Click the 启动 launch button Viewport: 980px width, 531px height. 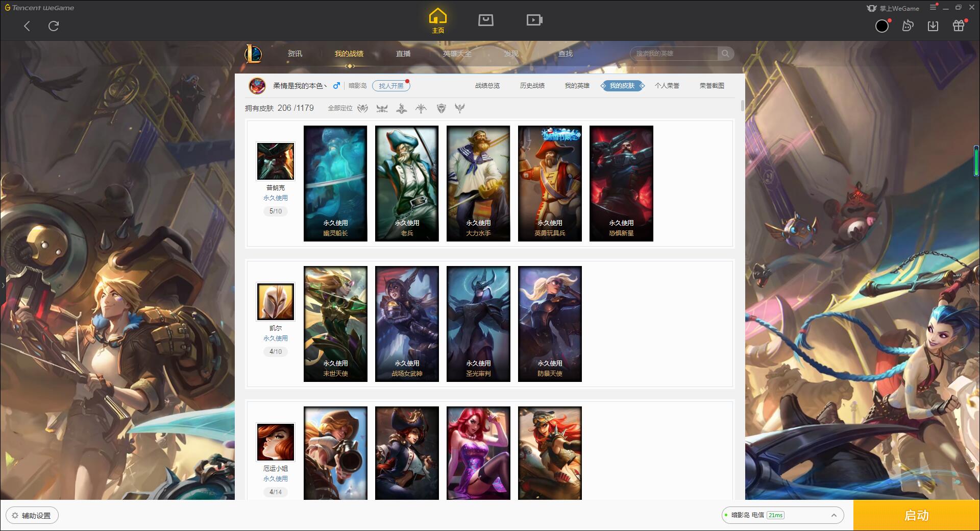[x=916, y=516]
